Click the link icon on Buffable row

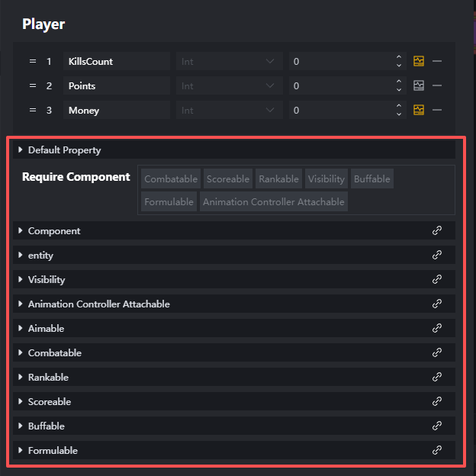(437, 426)
